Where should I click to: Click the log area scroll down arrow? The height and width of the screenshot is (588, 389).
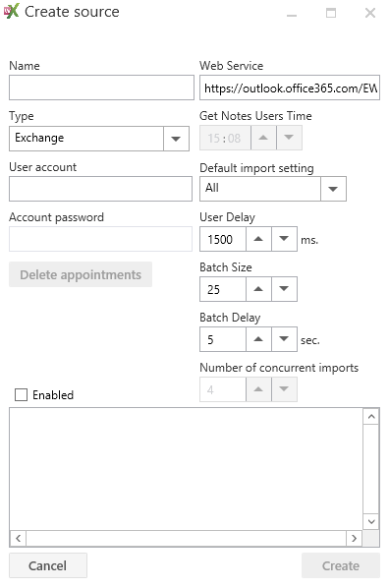(371, 521)
